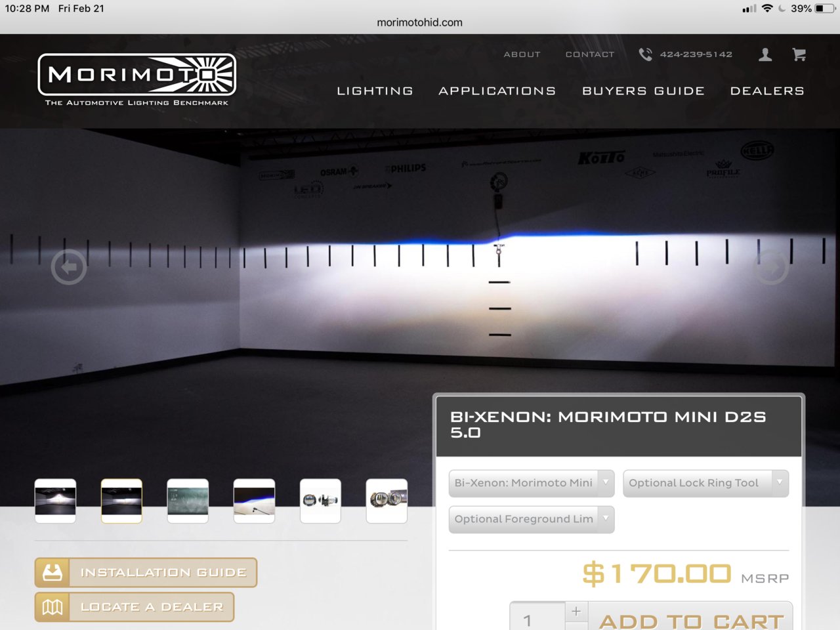Tap the morimotohid.com address bar

click(419, 22)
